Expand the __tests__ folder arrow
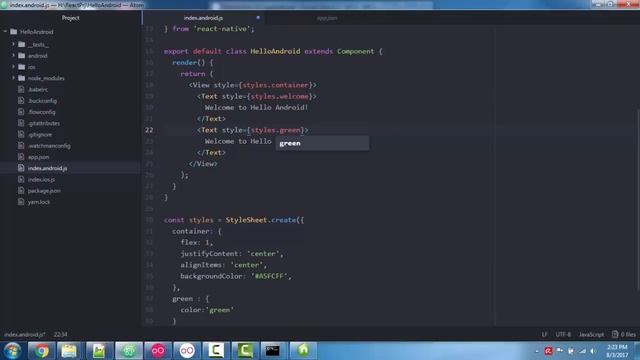640x360 pixels. click(x=13, y=44)
